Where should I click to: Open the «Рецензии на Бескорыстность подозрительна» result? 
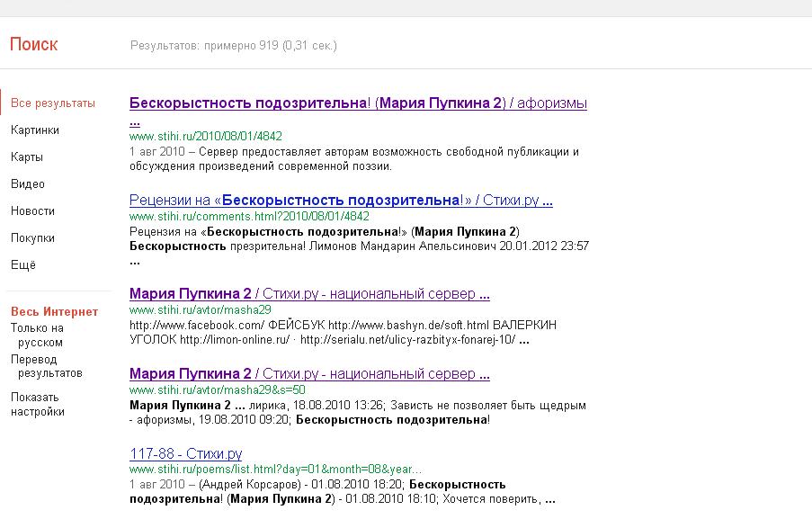click(x=341, y=200)
